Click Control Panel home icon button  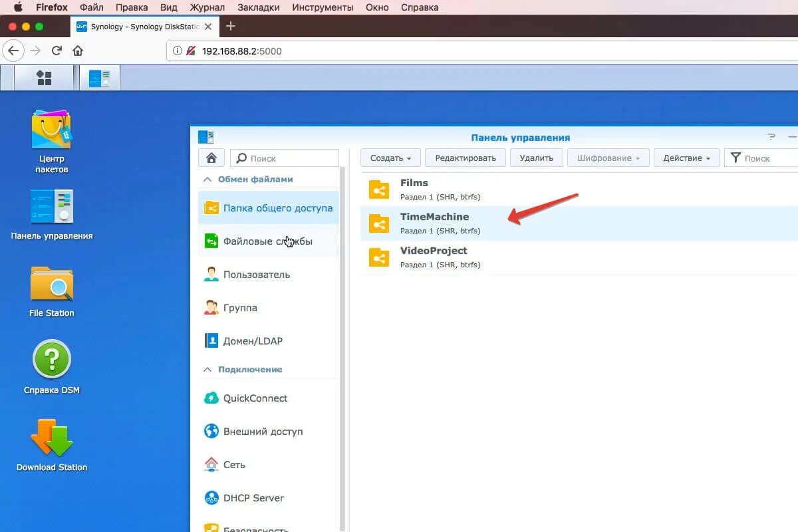click(211, 158)
